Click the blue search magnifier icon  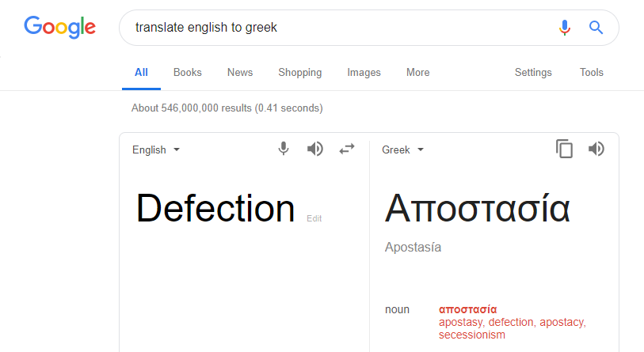[x=596, y=28]
